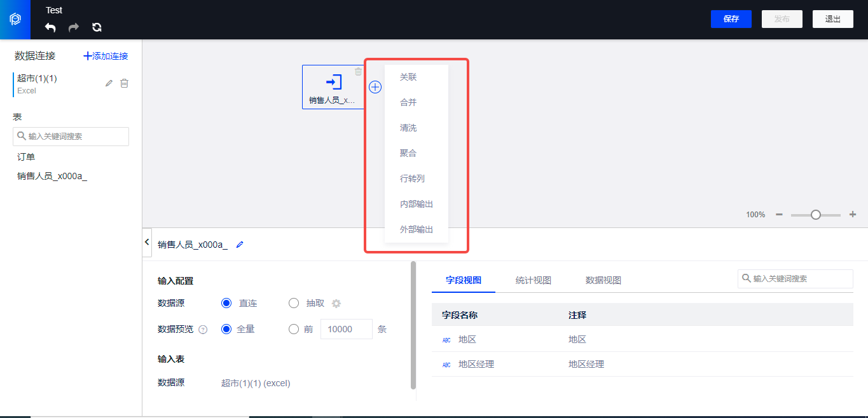Viewport: 868px width, 418px height.
Task: Refresh the workflow canvas
Action: point(97,27)
